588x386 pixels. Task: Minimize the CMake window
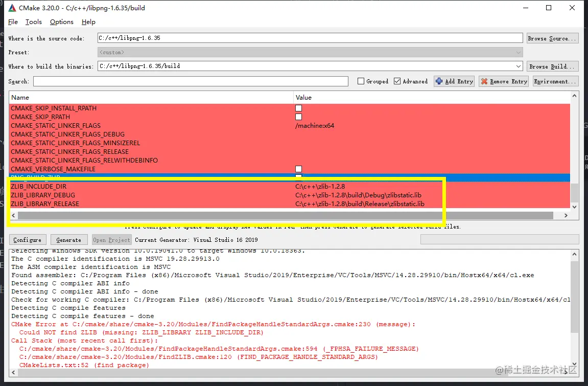point(526,8)
